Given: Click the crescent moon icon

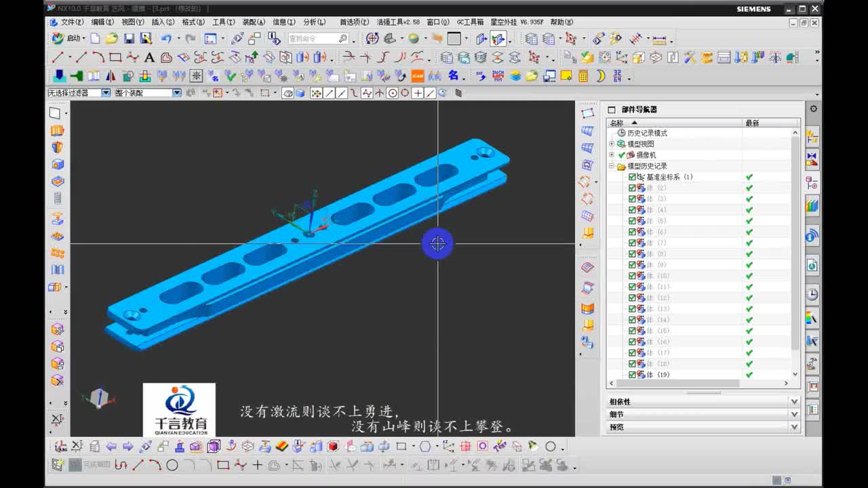Looking at the screenshot, I should click(x=600, y=76).
